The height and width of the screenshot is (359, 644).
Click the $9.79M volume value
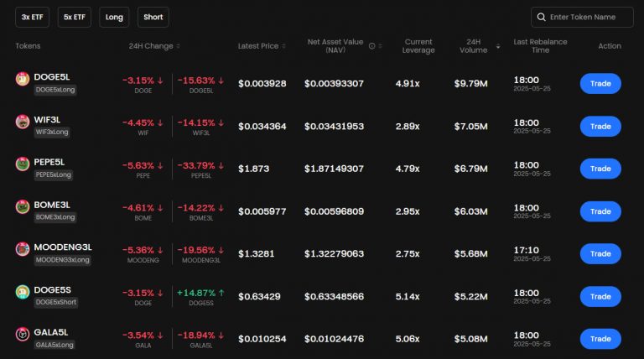pyautogui.click(x=470, y=83)
